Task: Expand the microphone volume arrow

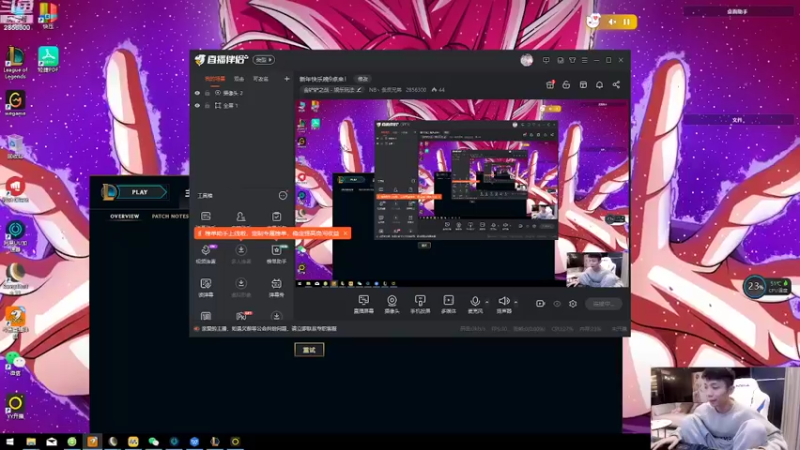Action: (487, 302)
